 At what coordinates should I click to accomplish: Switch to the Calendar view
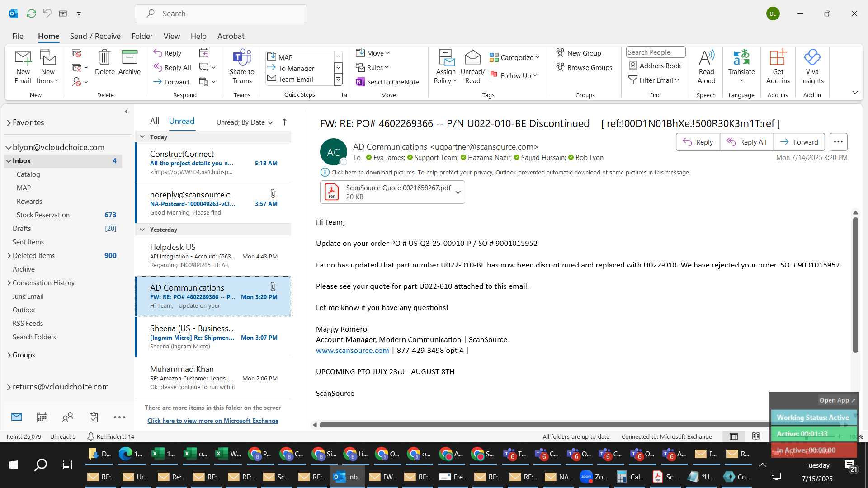[x=42, y=417]
